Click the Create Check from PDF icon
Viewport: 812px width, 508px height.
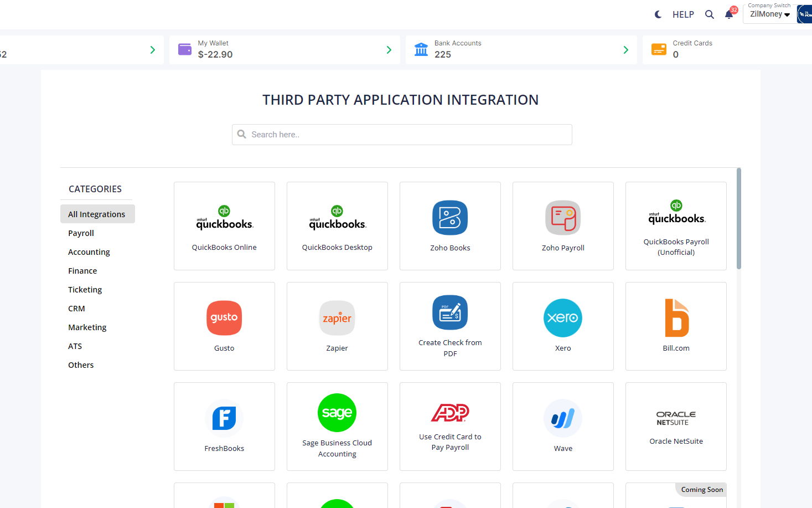(x=450, y=312)
